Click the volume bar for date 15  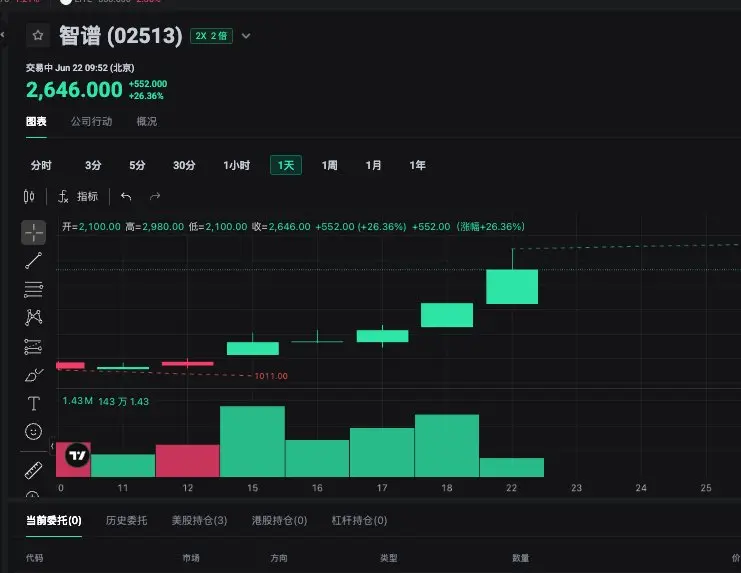tap(252, 441)
